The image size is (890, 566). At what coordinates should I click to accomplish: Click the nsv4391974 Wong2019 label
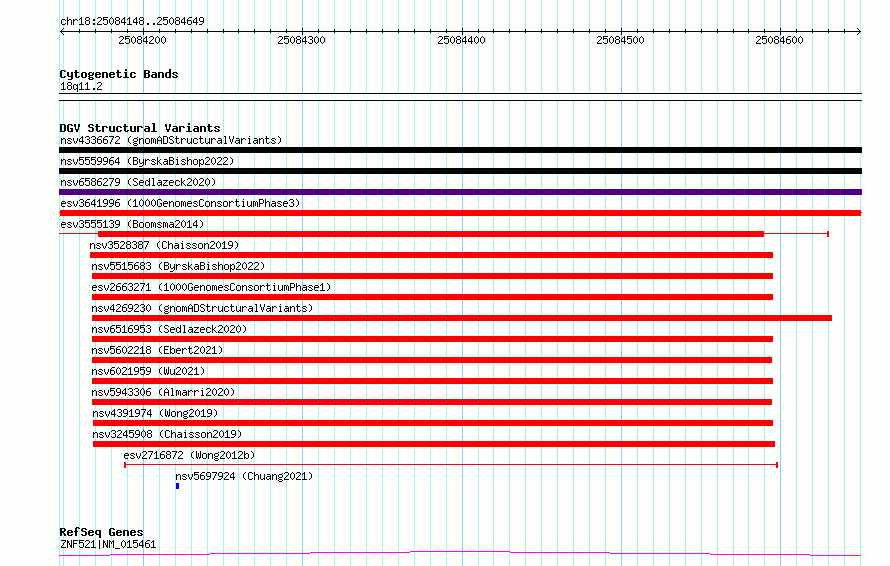coord(155,413)
